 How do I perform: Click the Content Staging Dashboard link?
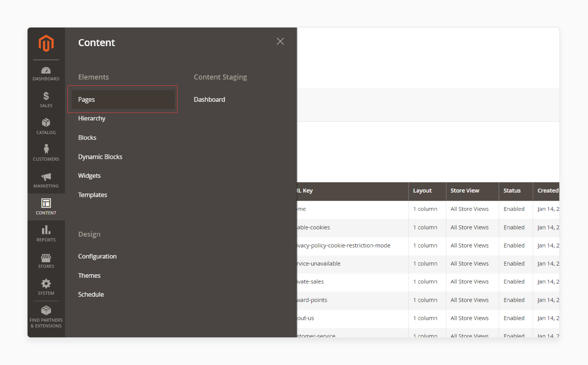[x=210, y=99]
